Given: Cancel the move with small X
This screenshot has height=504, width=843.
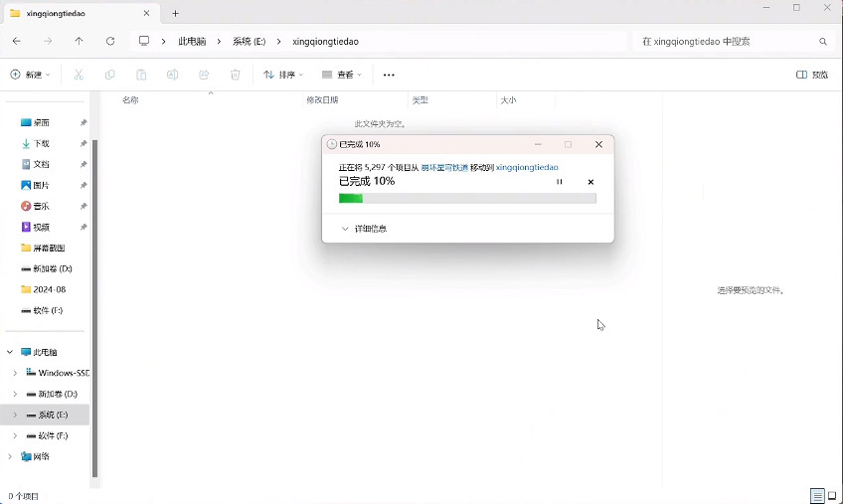Looking at the screenshot, I should point(590,182).
